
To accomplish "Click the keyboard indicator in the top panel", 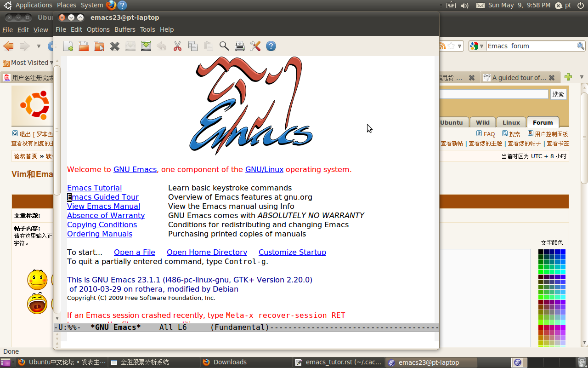I will pyautogui.click(x=451, y=6).
